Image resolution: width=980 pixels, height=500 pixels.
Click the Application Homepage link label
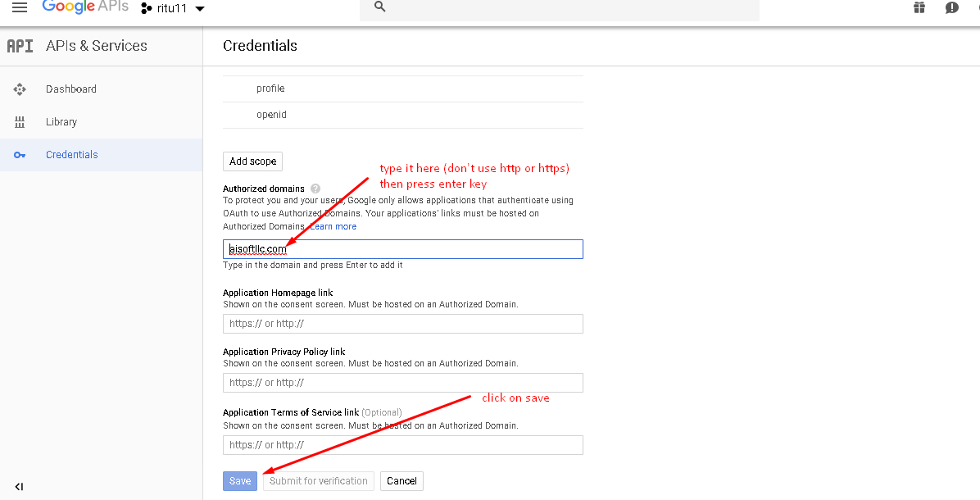pyautogui.click(x=278, y=293)
